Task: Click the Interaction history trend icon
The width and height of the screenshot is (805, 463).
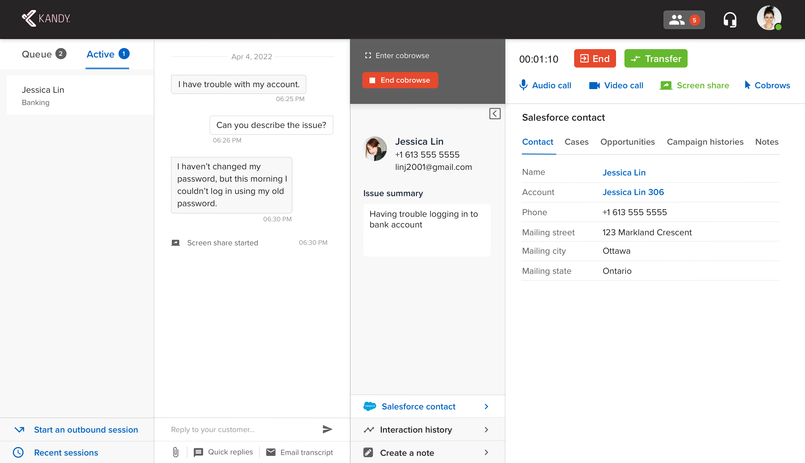Action: point(369,430)
